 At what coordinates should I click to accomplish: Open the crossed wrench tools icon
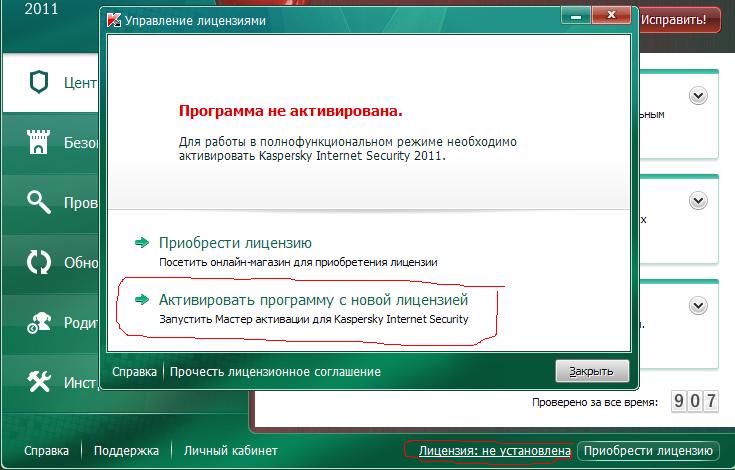(38, 382)
